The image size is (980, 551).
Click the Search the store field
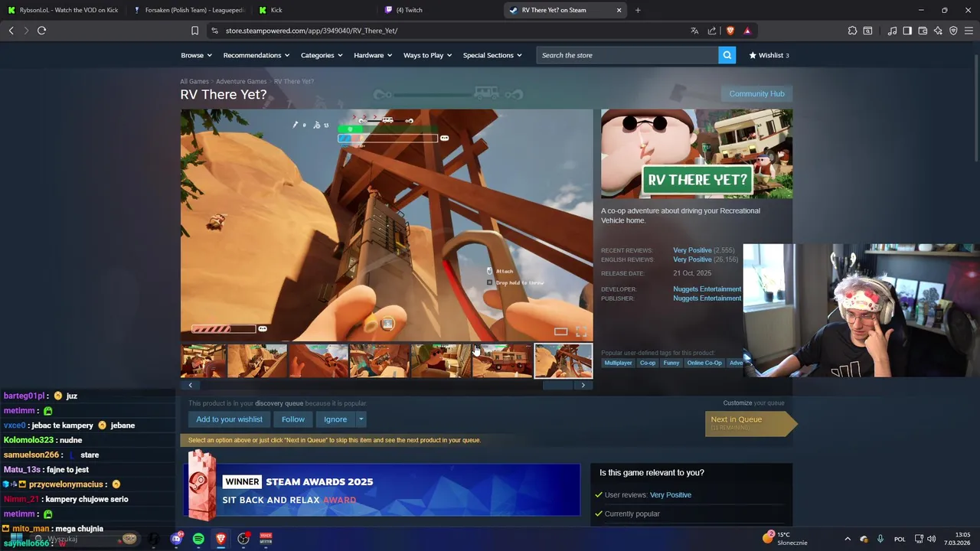pyautogui.click(x=627, y=55)
